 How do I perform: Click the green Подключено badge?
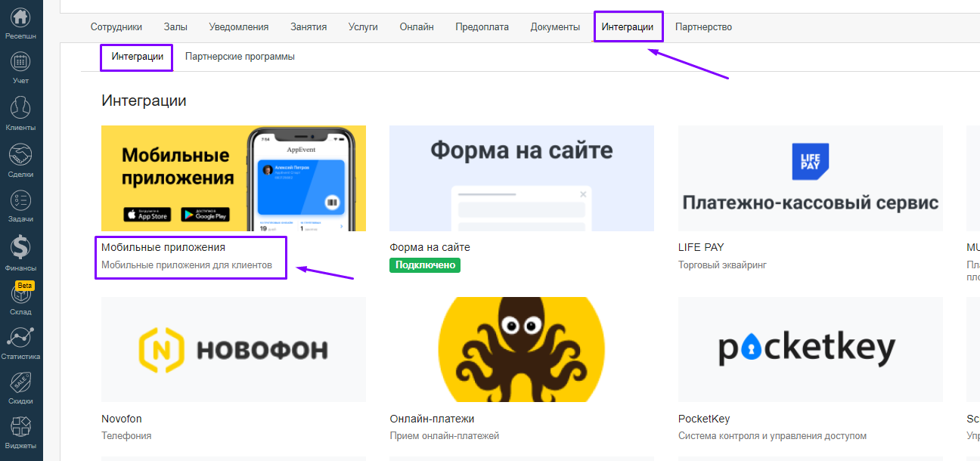[425, 265]
